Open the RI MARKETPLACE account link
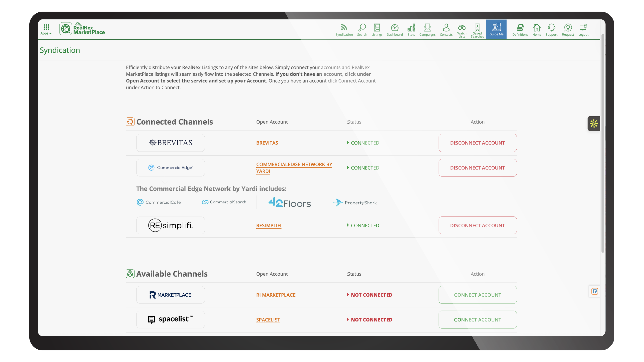 [x=276, y=295]
